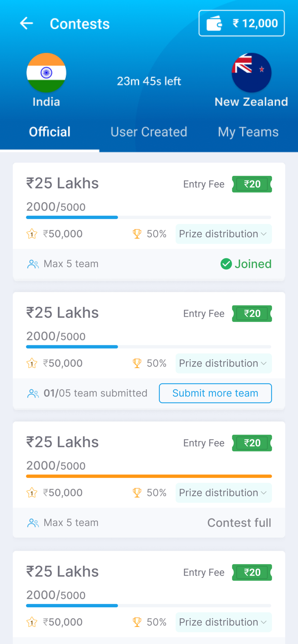Click ₹20 entry fee ticket in first contest
This screenshot has width=298, height=644.
pos(252,184)
